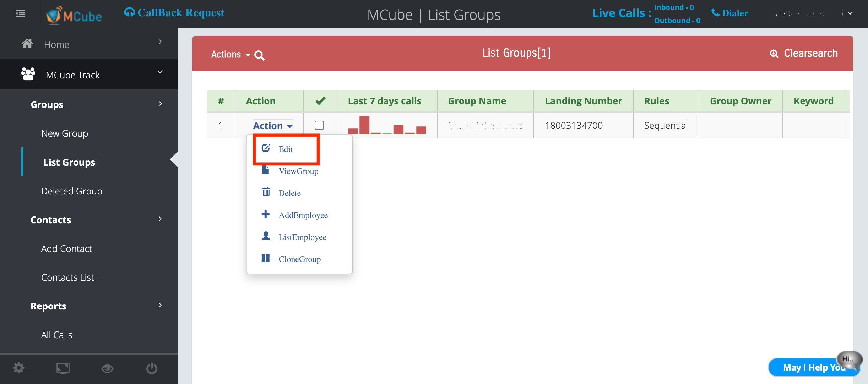Viewport: 868px width, 384px height.
Task: Click the Last 7 days calls bar chart
Action: [x=386, y=126]
